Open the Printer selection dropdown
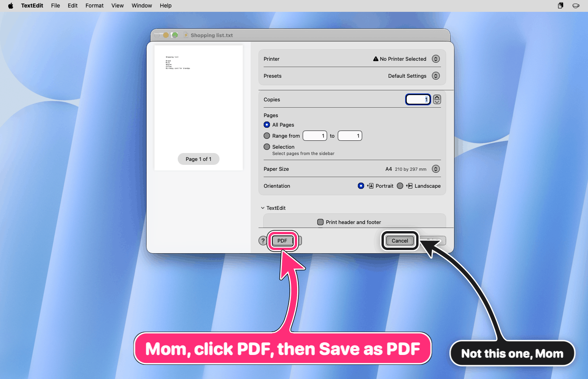The height and width of the screenshot is (379, 588). (436, 59)
